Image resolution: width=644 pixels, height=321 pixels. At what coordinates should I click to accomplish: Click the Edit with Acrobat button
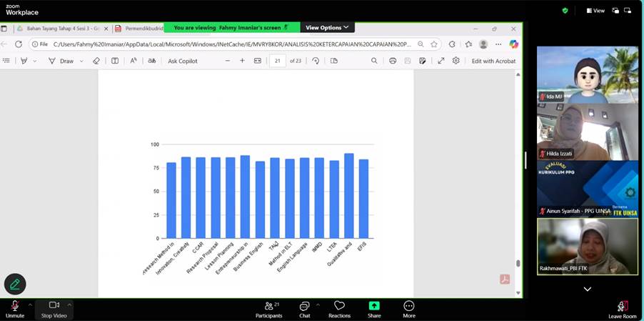pyautogui.click(x=493, y=61)
